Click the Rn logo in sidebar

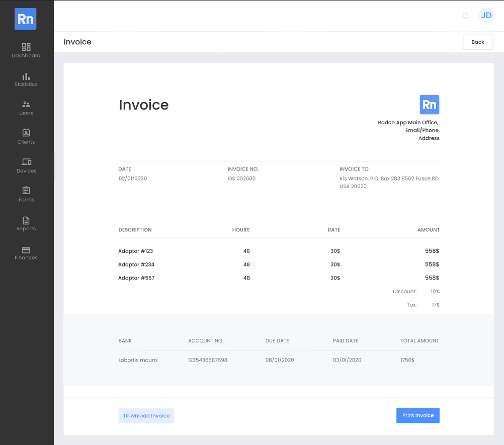[x=25, y=19]
